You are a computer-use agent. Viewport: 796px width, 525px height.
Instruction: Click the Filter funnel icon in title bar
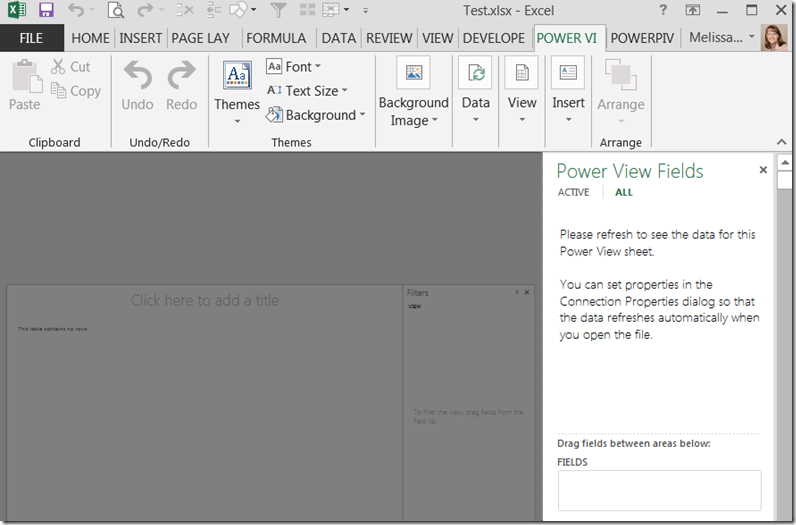(278, 10)
